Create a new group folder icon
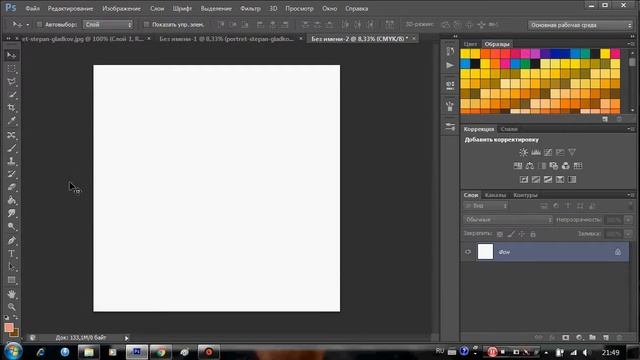Image resolution: width=640 pixels, height=360 pixels. (592, 338)
